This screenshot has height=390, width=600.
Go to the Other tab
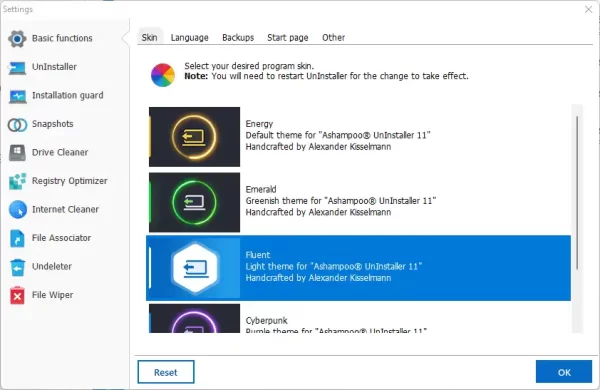pos(333,38)
